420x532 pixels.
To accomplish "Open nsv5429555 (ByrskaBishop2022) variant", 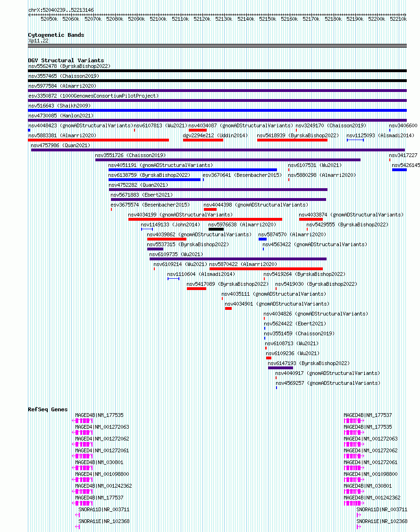I will click(x=347, y=224).
